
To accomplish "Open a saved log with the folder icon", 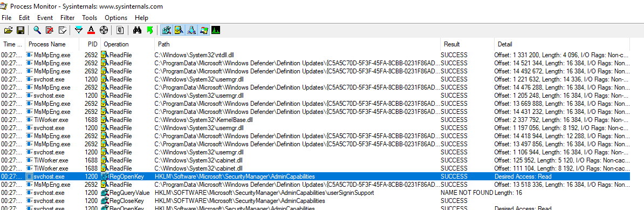I will coord(8,30).
